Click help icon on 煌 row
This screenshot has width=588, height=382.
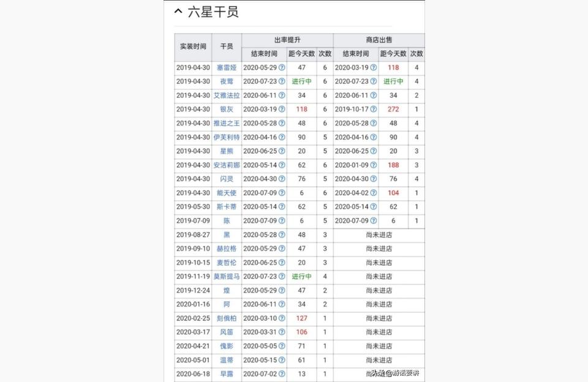tap(282, 290)
